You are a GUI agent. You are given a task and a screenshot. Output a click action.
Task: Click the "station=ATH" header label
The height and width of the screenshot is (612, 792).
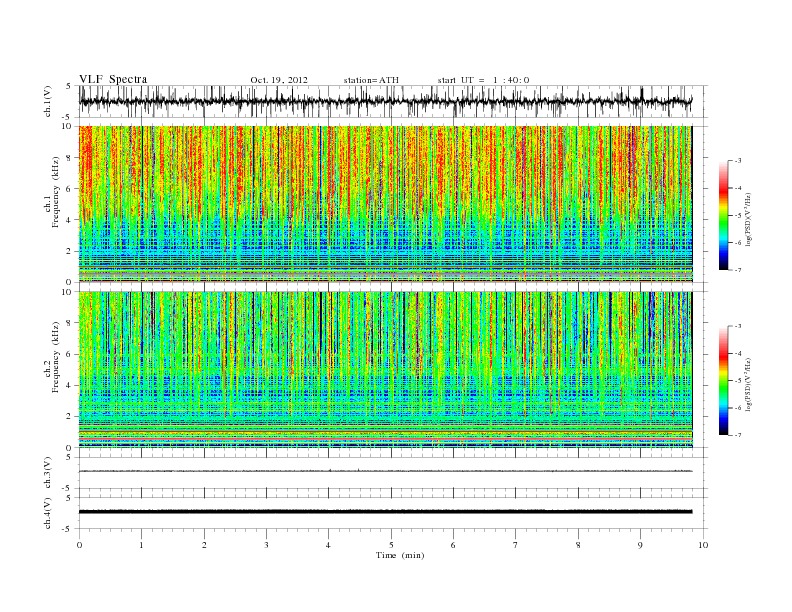tap(371, 80)
